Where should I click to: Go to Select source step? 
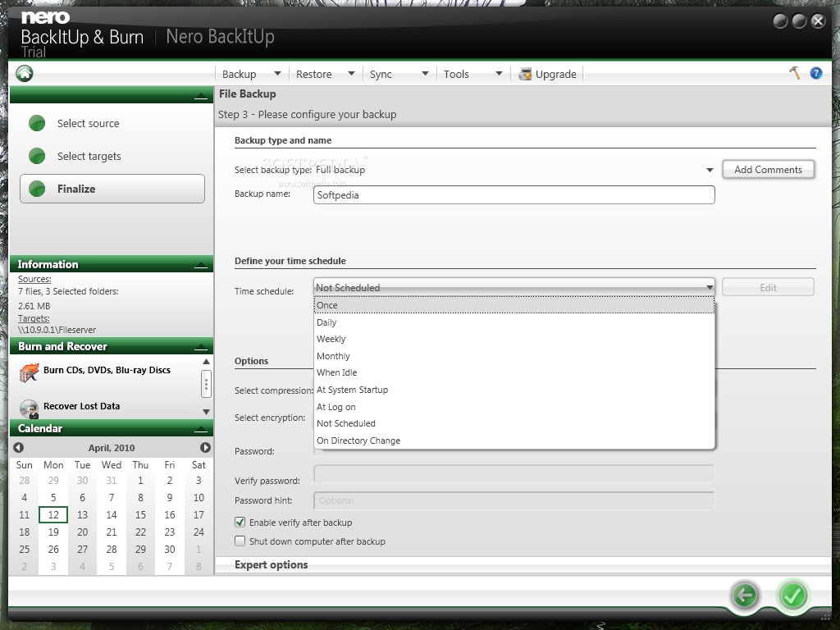pyautogui.click(x=89, y=123)
